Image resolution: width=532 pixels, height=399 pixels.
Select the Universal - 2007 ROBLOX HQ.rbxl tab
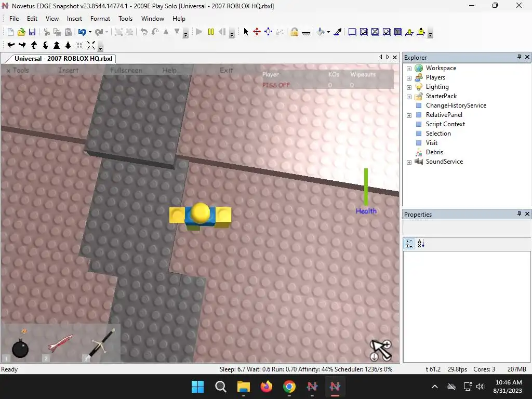(63, 58)
